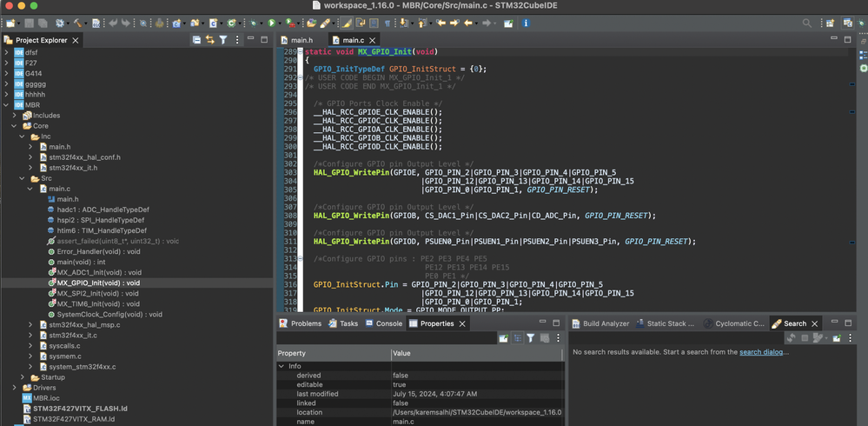Click the Open Perspective icon

point(829,23)
